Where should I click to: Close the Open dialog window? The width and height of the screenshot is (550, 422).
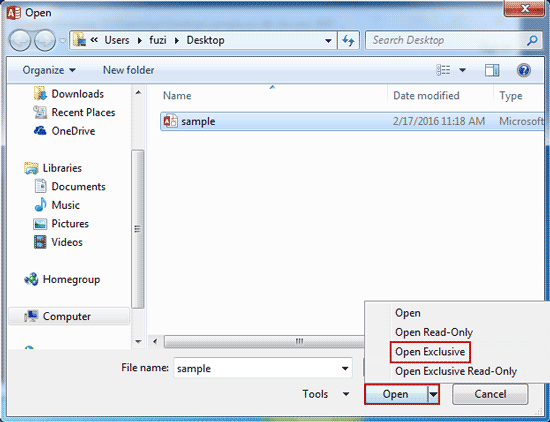tap(525, 9)
